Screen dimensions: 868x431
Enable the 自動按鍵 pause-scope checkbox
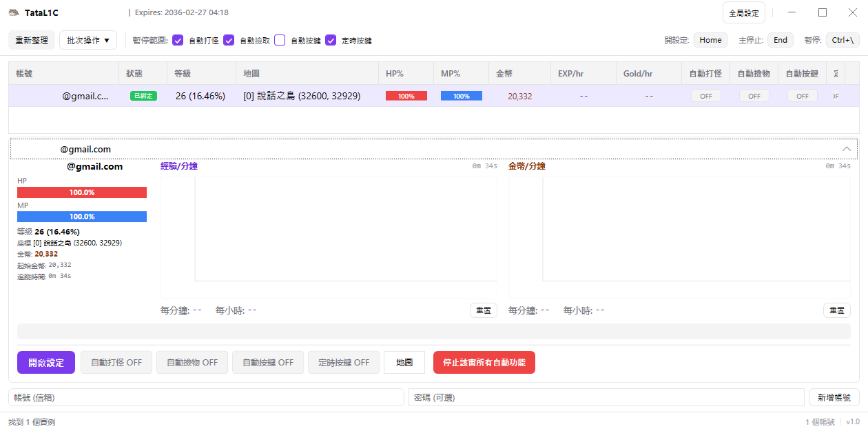click(280, 40)
